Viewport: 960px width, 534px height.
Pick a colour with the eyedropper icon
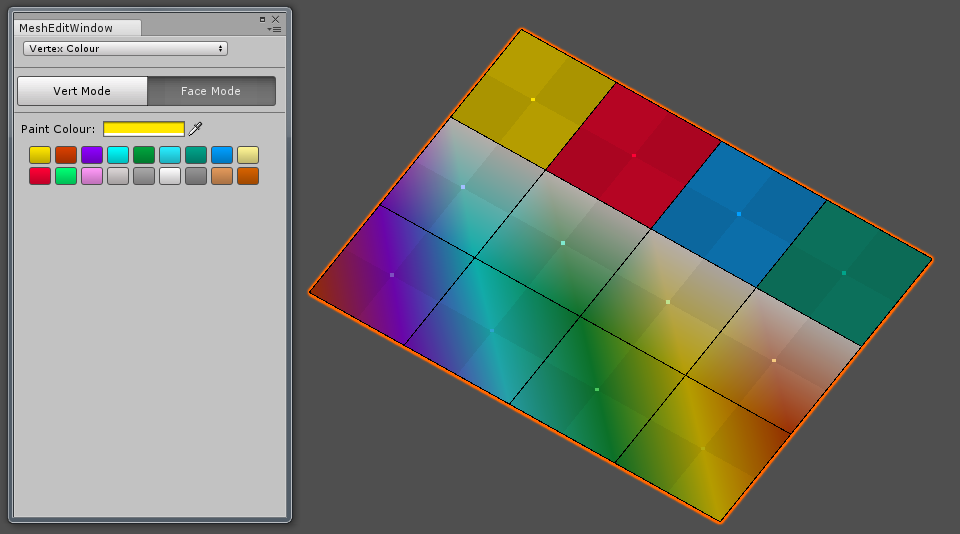195,129
